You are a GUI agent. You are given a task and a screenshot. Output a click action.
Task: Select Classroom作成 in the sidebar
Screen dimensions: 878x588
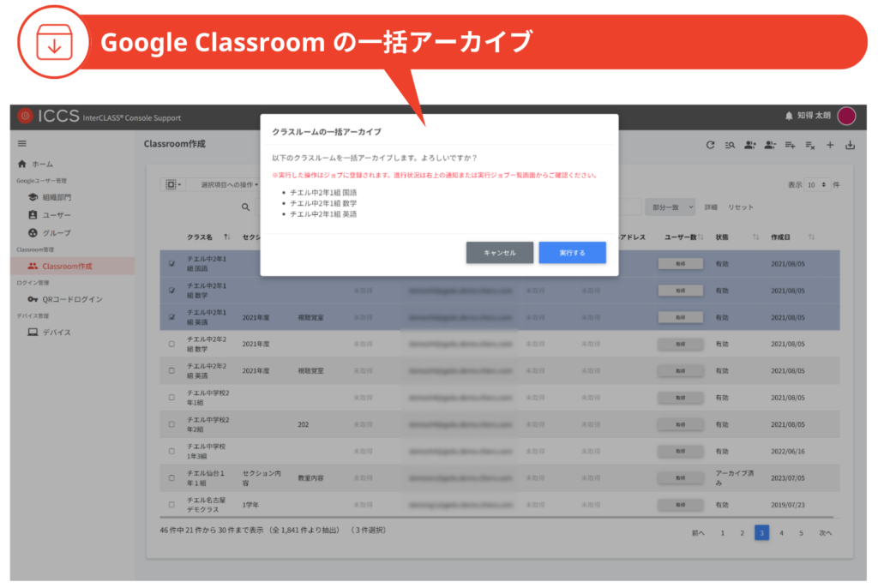[73, 266]
